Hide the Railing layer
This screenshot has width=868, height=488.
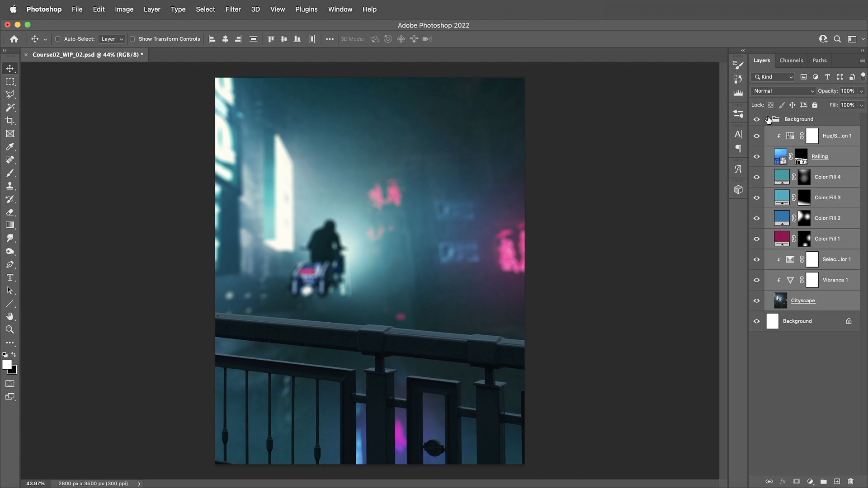[756, 157]
